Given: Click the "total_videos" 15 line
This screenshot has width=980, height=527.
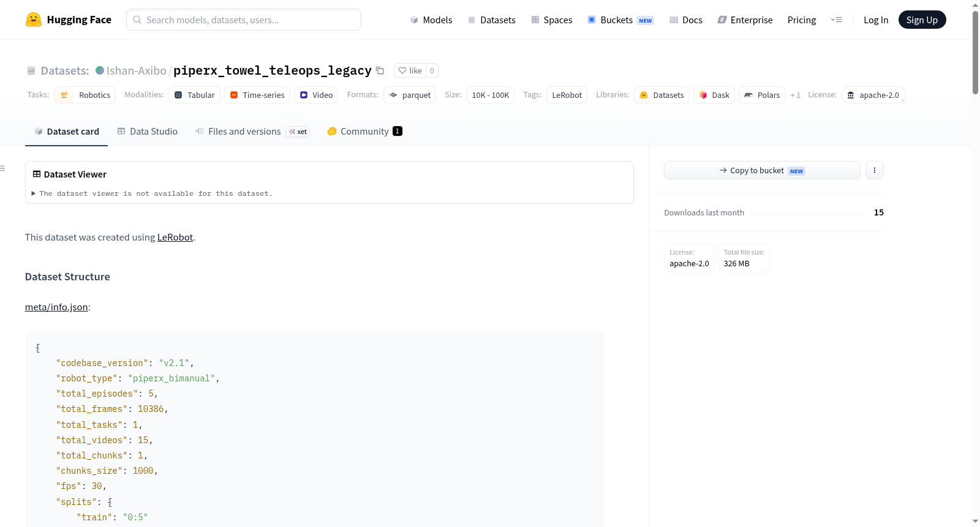Looking at the screenshot, I should [x=104, y=440].
